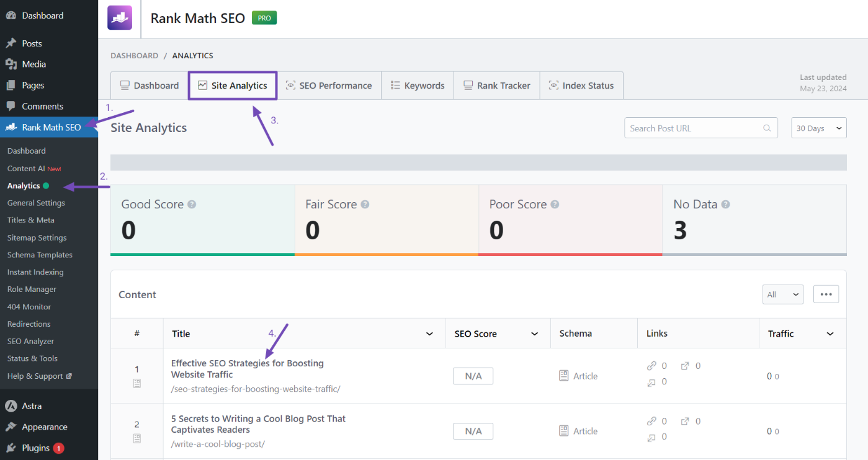Click internal links icon in row 1
The height and width of the screenshot is (460, 868).
pos(651,366)
